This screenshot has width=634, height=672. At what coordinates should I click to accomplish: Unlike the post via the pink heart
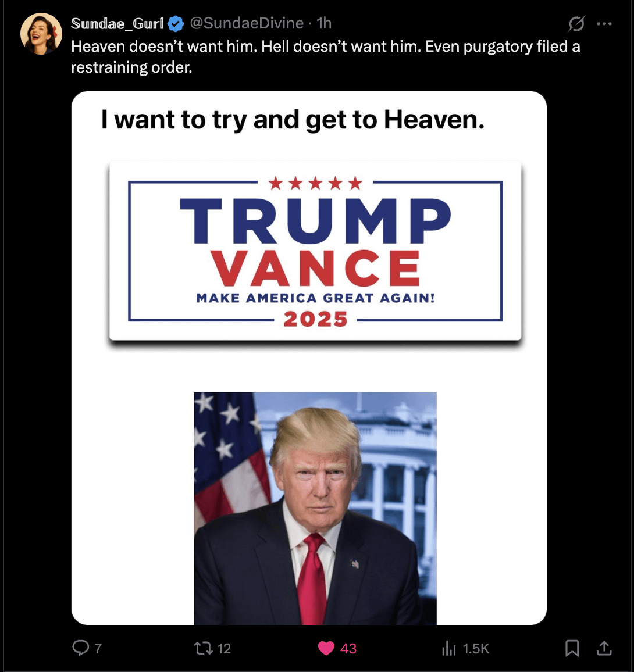pyautogui.click(x=326, y=648)
